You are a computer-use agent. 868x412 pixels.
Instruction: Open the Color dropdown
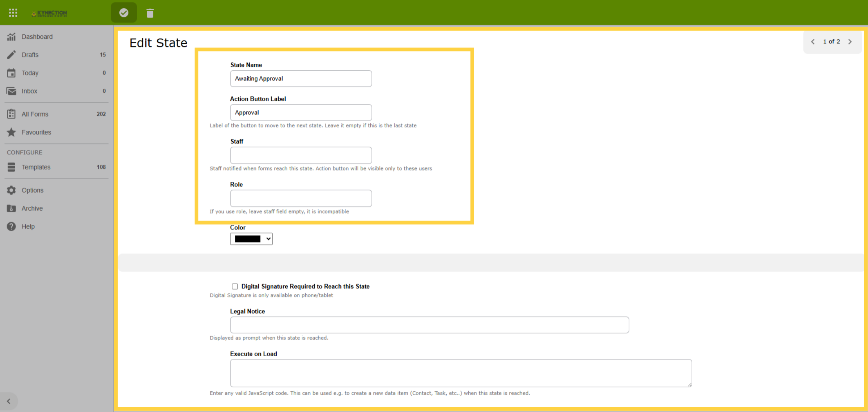pos(251,239)
